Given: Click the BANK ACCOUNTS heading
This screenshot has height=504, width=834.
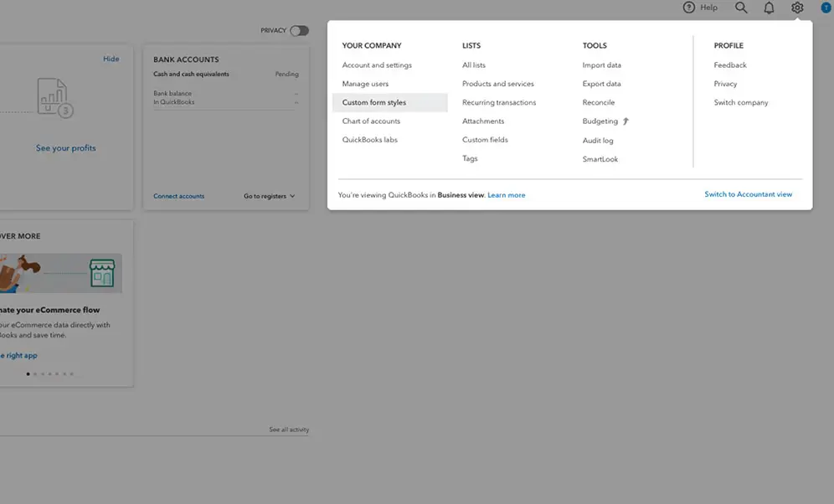Looking at the screenshot, I should pyautogui.click(x=186, y=59).
